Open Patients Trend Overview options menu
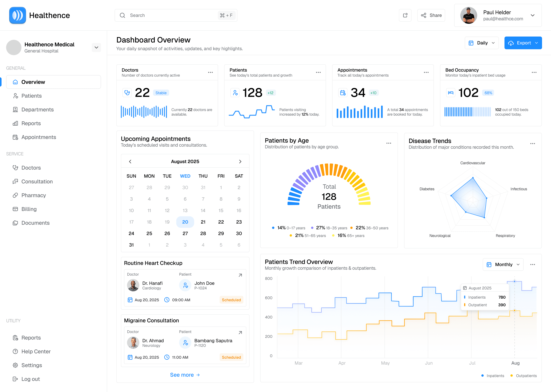The width and height of the screenshot is (551, 392). [x=533, y=265]
